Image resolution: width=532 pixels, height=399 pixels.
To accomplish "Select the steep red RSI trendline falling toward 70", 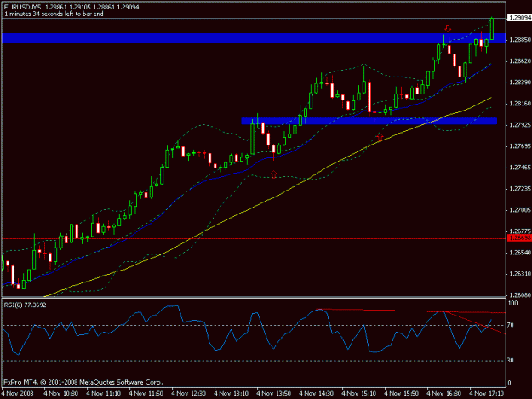I will point(475,322).
